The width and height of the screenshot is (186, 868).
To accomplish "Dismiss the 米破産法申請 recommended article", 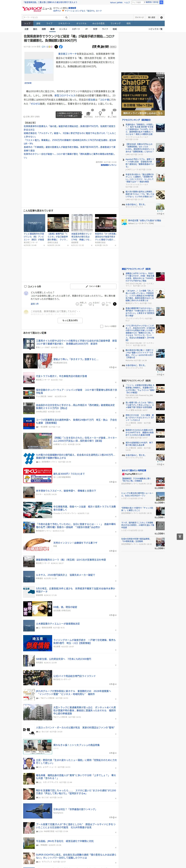I will tap(92, 245).
